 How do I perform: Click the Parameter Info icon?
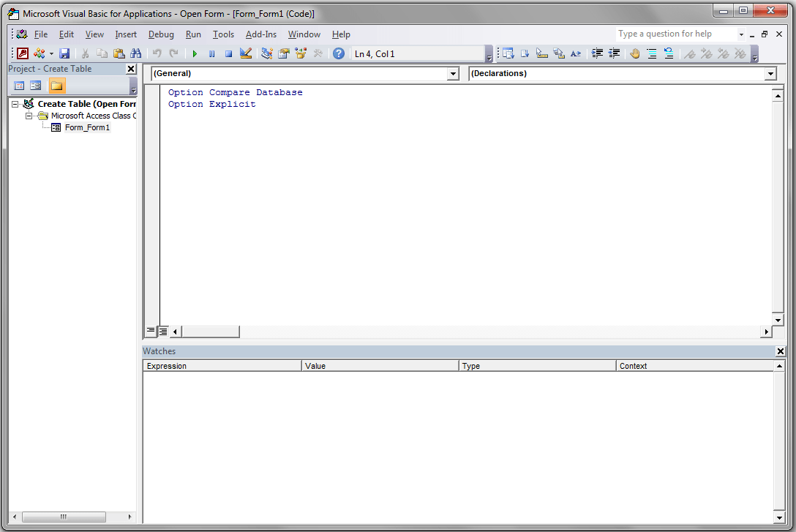(559, 53)
